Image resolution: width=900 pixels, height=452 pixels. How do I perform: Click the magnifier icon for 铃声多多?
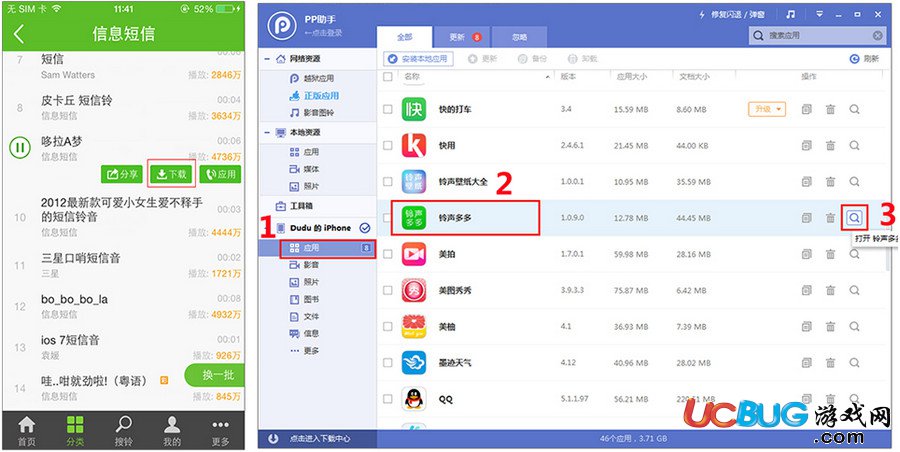[x=854, y=218]
